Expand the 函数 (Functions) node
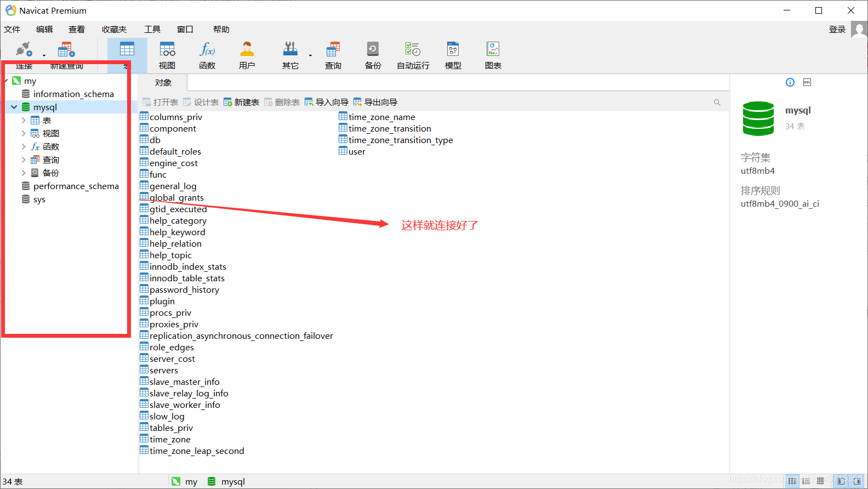Image resolution: width=868 pixels, height=489 pixels. click(24, 147)
